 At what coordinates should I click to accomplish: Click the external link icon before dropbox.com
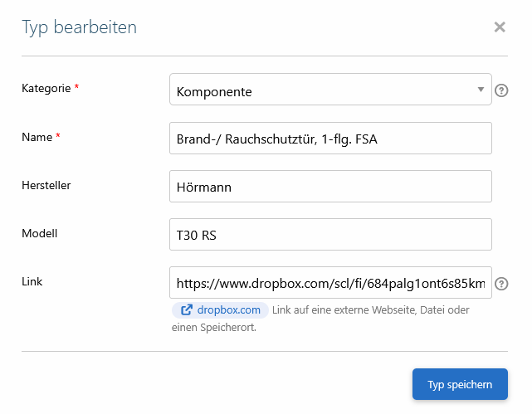click(187, 310)
